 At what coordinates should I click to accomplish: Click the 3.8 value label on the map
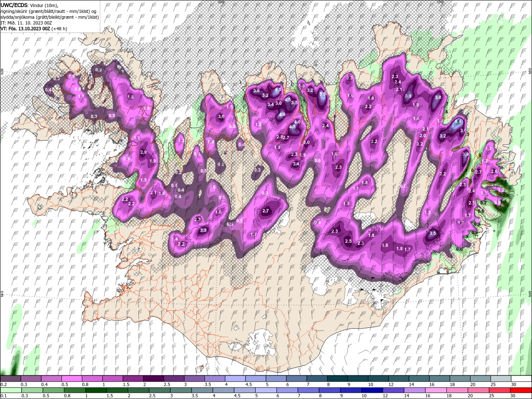438,97
